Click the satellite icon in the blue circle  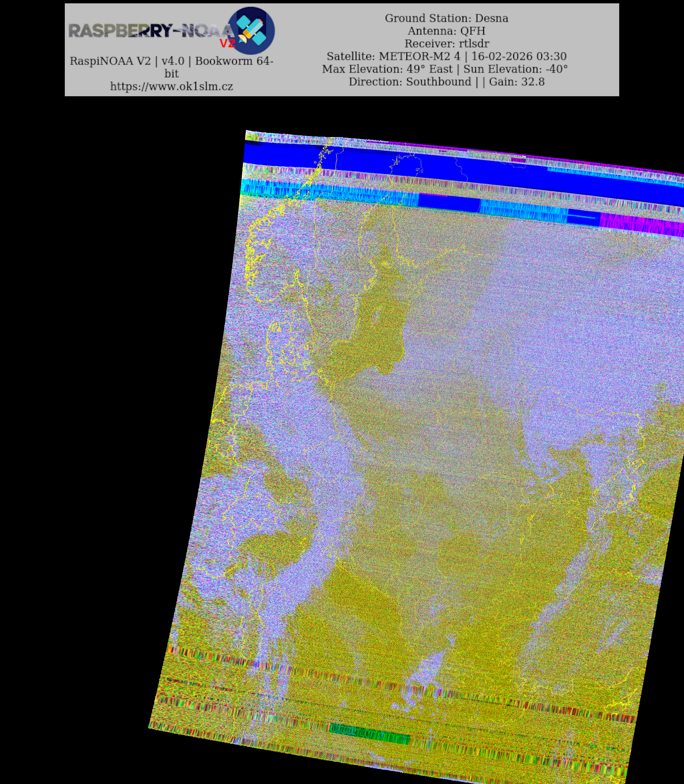252,30
